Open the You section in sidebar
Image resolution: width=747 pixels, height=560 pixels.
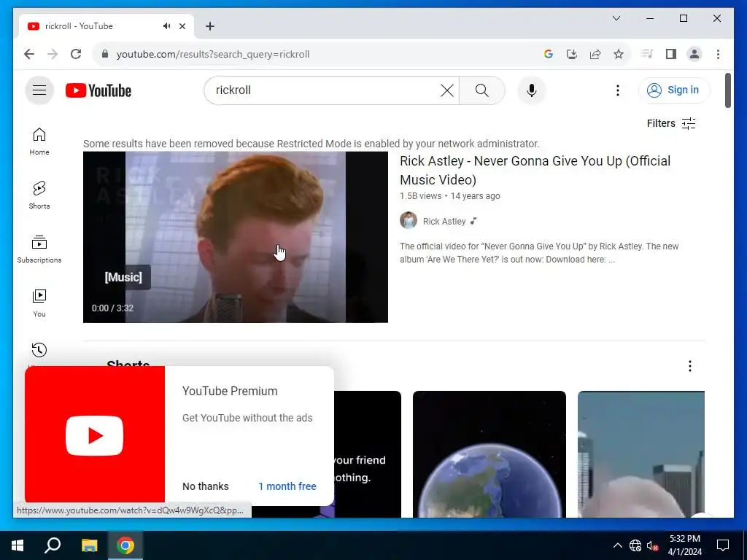point(39,303)
